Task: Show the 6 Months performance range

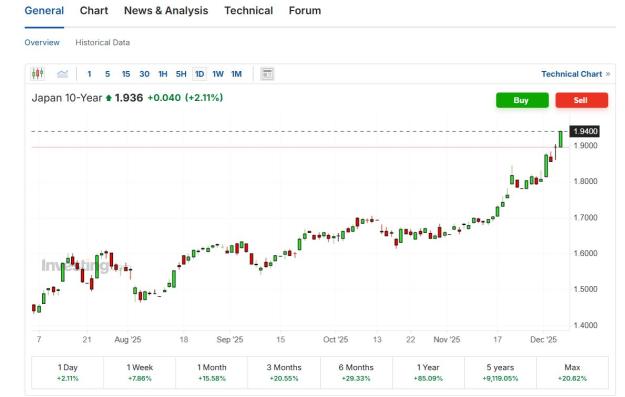Action: pyautogui.click(x=356, y=372)
